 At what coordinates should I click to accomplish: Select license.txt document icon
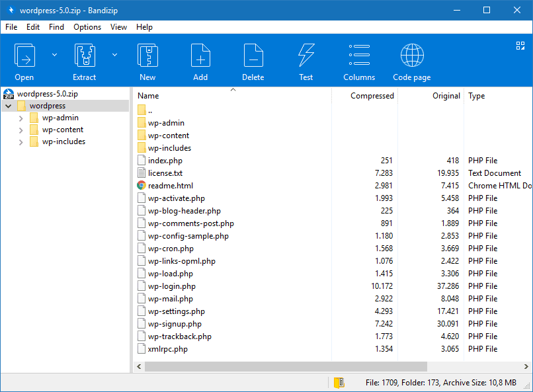coord(142,173)
